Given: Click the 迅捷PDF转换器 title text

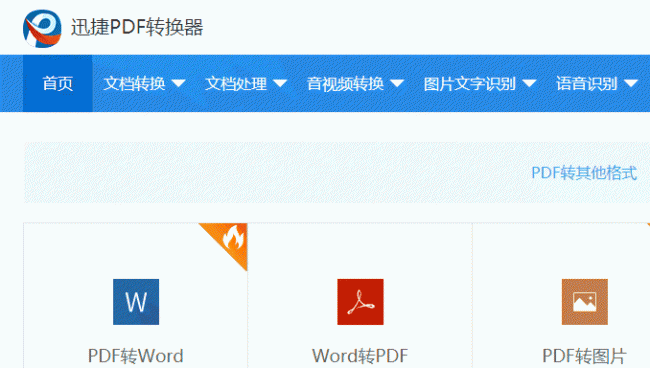Looking at the screenshot, I should coord(137,28).
